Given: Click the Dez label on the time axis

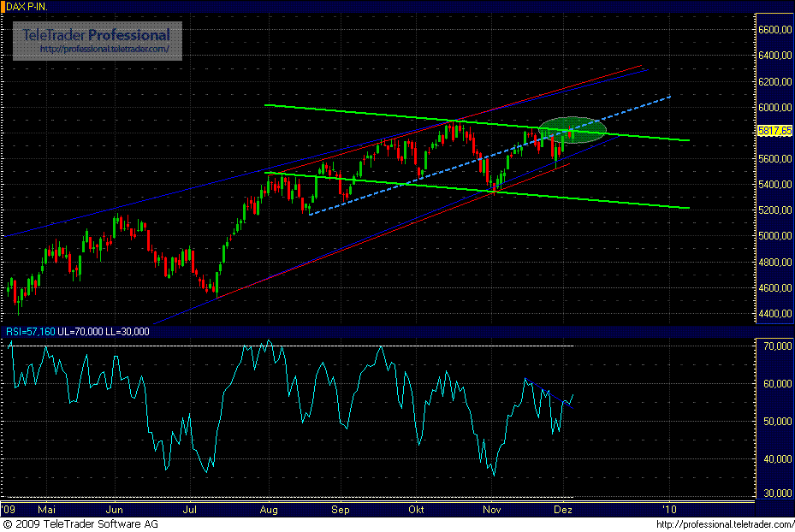Looking at the screenshot, I should tap(563, 509).
